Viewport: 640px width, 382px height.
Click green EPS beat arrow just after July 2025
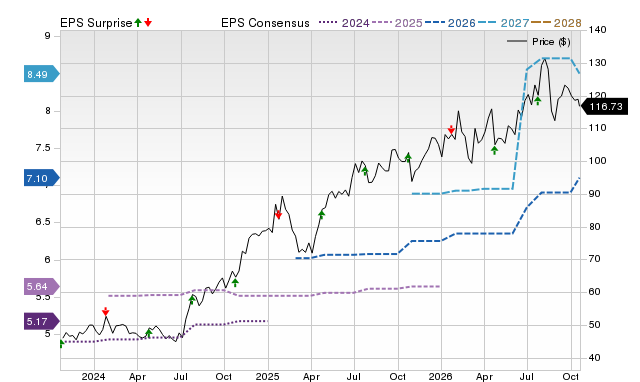[x=365, y=171]
